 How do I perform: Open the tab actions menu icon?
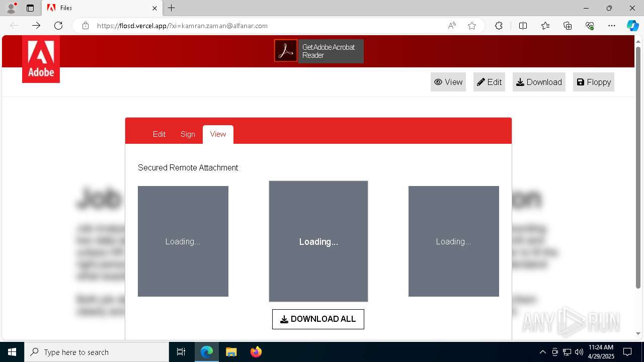(30, 8)
